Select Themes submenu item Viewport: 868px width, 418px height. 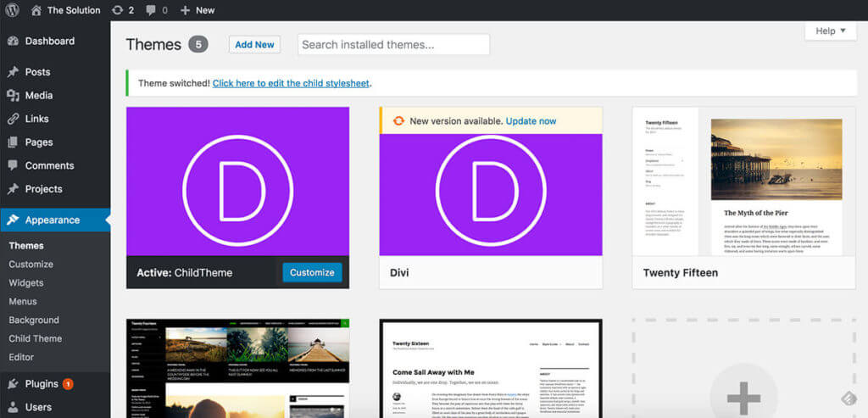(x=26, y=246)
